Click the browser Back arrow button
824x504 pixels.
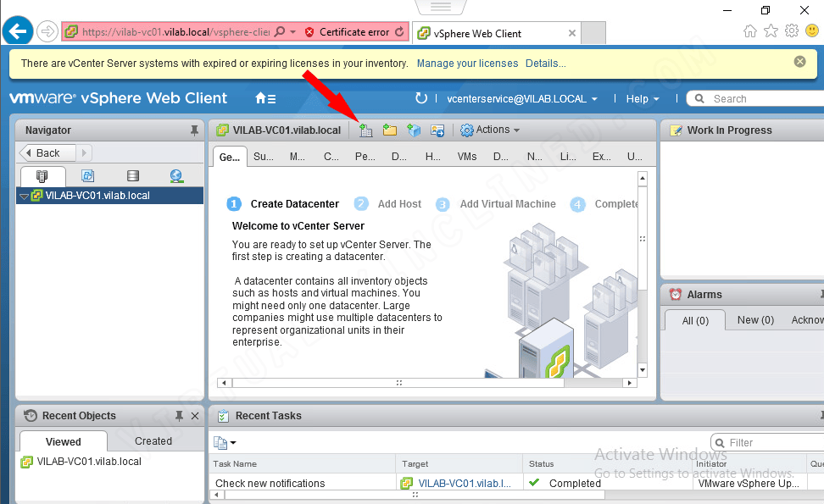[18, 31]
